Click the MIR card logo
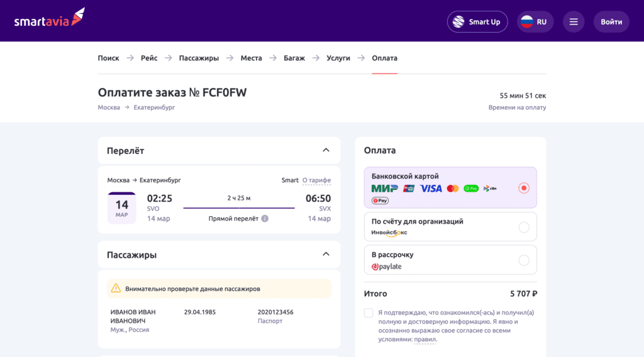 pos(384,189)
